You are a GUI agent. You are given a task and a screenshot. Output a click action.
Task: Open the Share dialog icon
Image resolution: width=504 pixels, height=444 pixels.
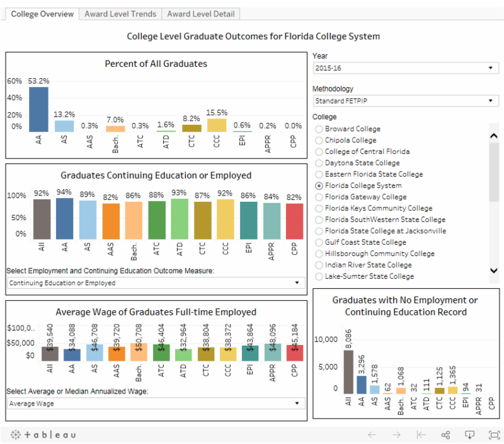point(445,435)
